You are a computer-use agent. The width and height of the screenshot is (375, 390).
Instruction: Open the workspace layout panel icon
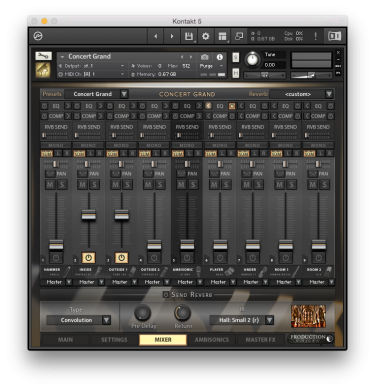click(222, 36)
